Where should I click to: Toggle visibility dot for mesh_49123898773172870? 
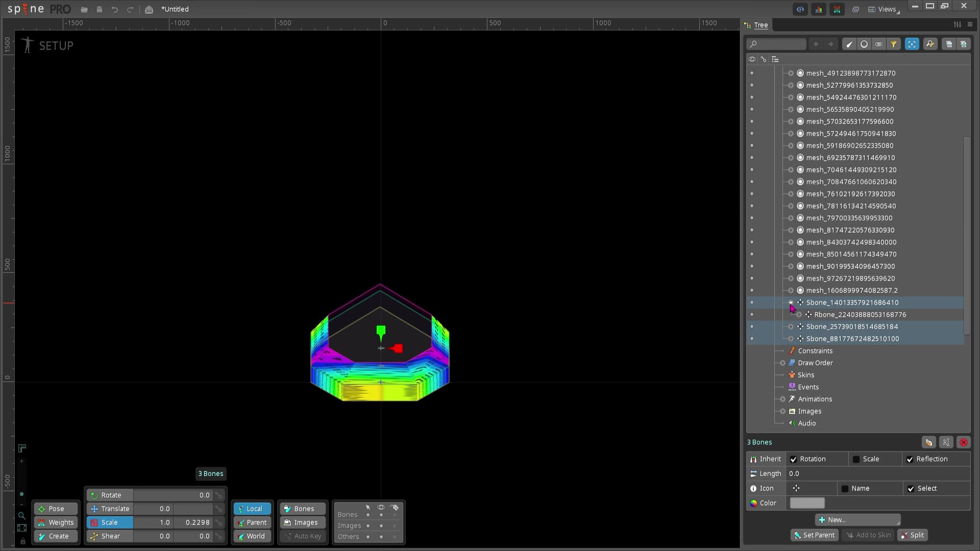[751, 73]
